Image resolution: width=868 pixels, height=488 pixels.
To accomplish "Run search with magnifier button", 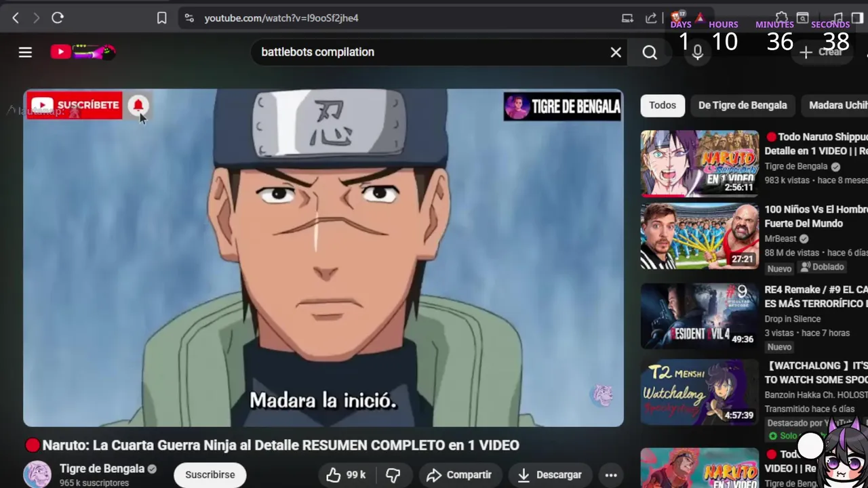I will [650, 52].
